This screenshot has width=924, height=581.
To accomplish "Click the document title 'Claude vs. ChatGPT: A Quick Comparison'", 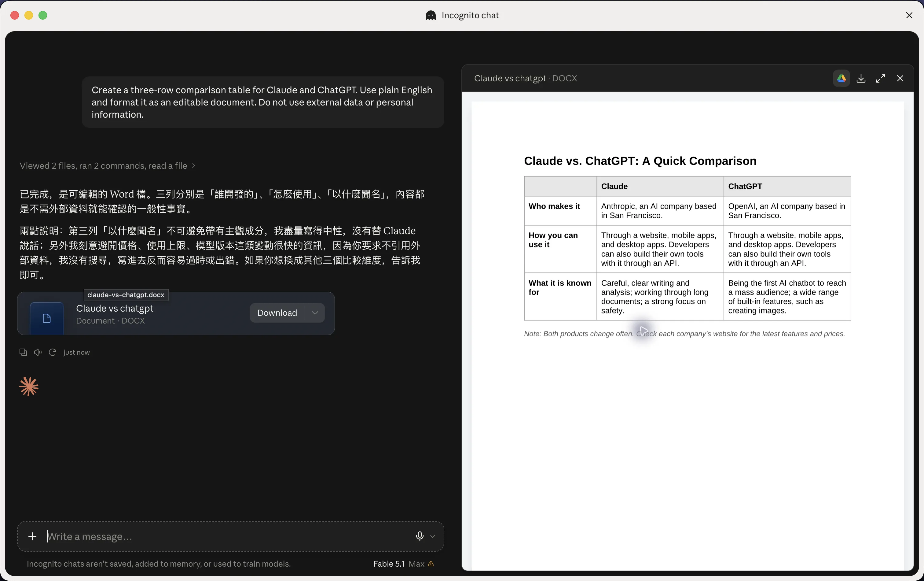I will pos(640,161).
